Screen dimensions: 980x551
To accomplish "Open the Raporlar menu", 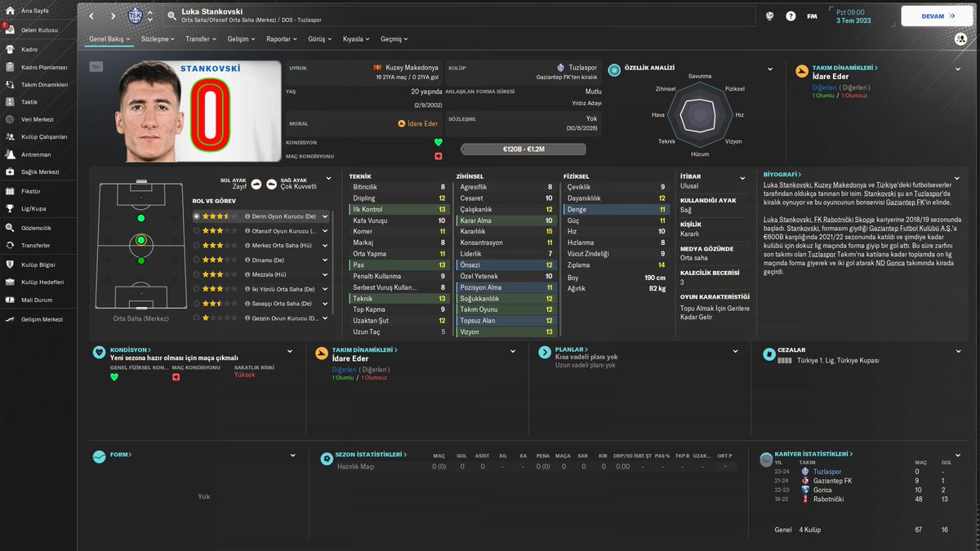I will tap(283, 38).
